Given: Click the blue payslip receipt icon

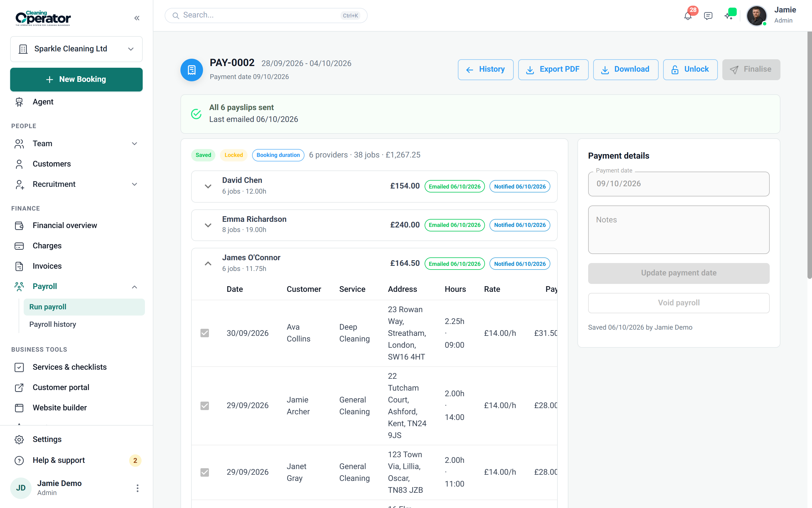Looking at the screenshot, I should tap(192, 70).
